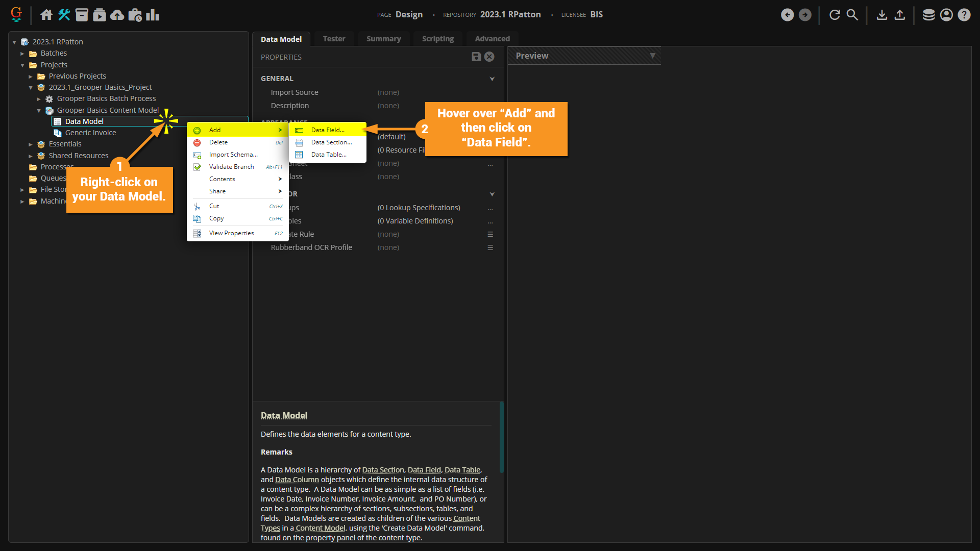
Task: Save properties using the disk icon
Action: [x=476, y=57]
